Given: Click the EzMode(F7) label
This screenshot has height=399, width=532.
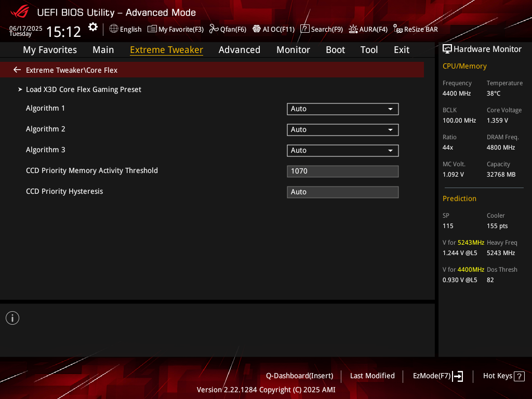Looking at the screenshot, I should [432, 376].
